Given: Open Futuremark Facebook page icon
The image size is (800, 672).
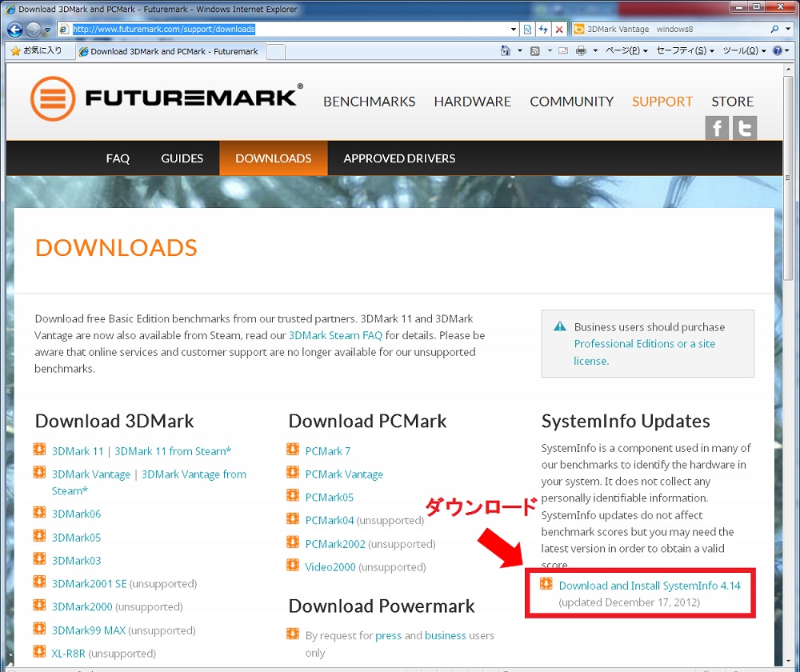Looking at the screenshot, I should pyautogui.click(x=717, y=127).
